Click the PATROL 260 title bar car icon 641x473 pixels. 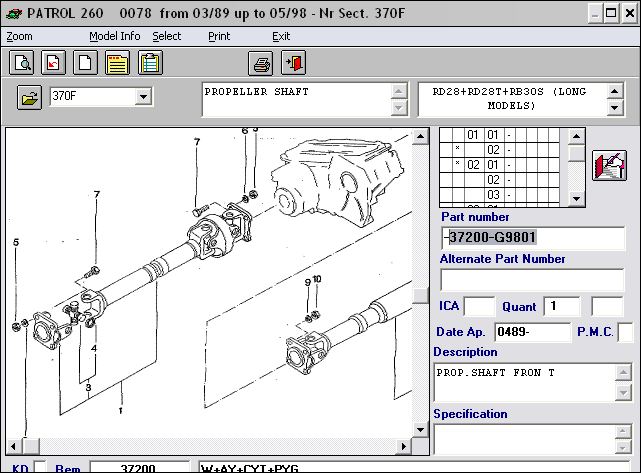(x=13, y=13)
